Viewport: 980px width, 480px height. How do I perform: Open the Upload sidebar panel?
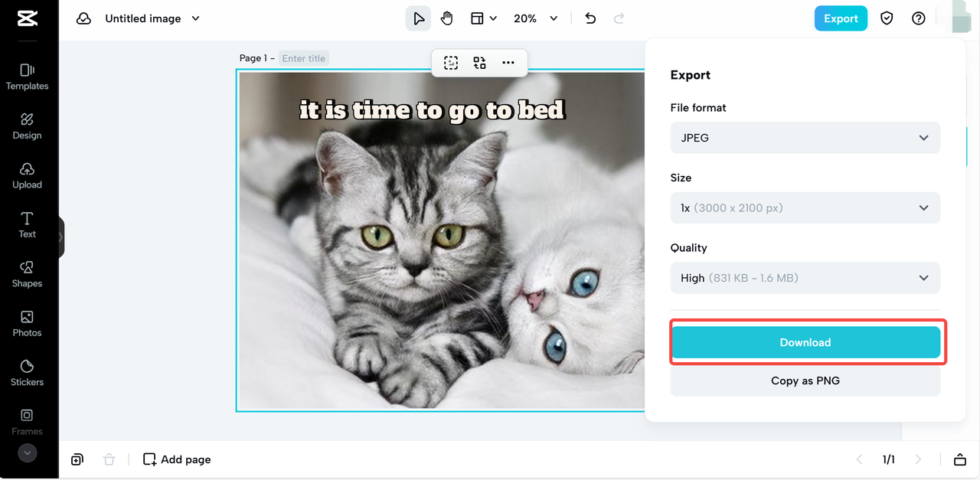click(28, 175)
